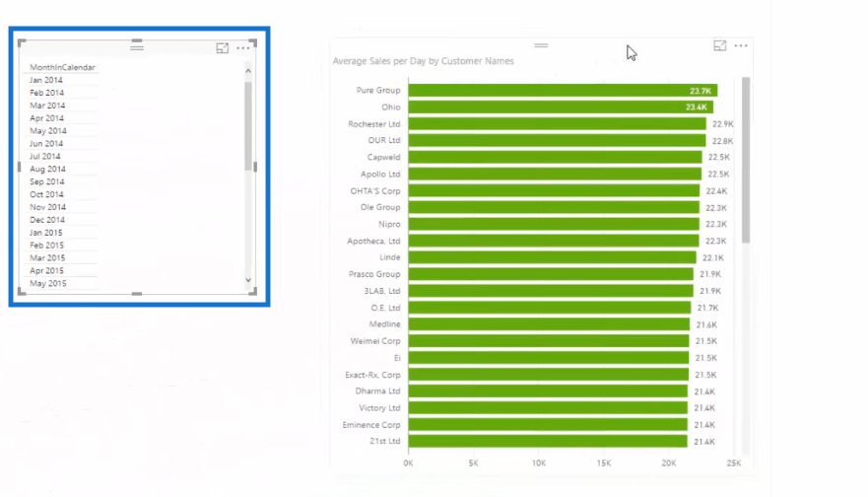Click the 22.9K data label

(723, 124)
